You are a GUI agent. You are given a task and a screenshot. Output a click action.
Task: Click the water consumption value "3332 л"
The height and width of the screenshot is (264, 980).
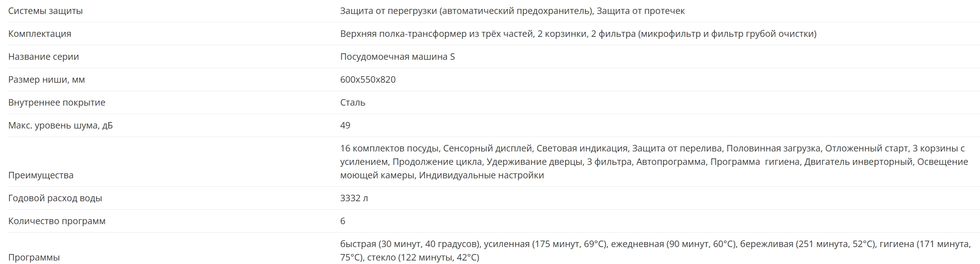354,198
